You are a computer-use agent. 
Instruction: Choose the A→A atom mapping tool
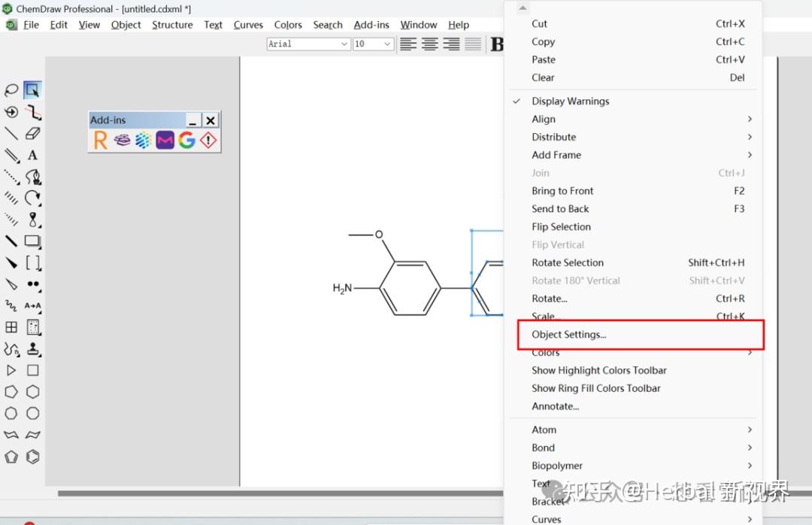[x=32, y=306]
